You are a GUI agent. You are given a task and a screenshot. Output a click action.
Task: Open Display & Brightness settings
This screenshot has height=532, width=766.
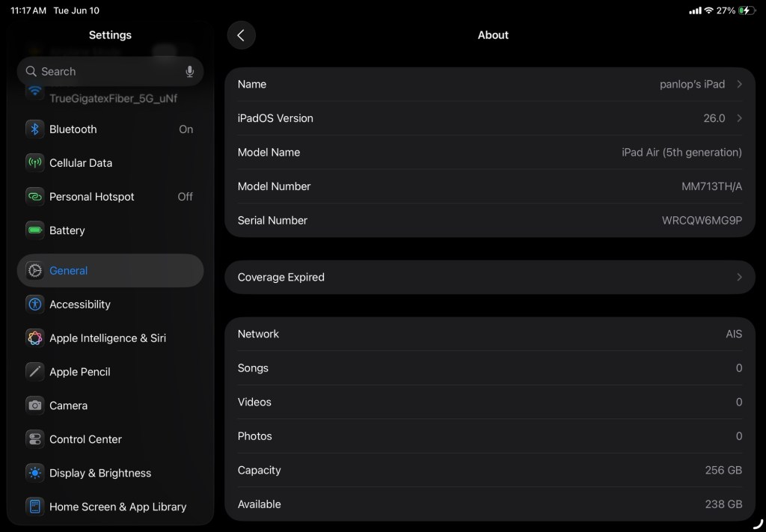[100, 473]
